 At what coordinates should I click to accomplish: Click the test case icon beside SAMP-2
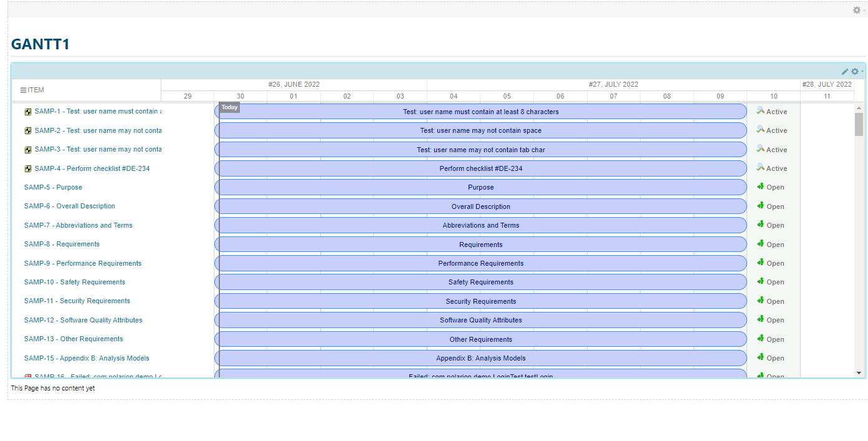(x=28, y=131)
